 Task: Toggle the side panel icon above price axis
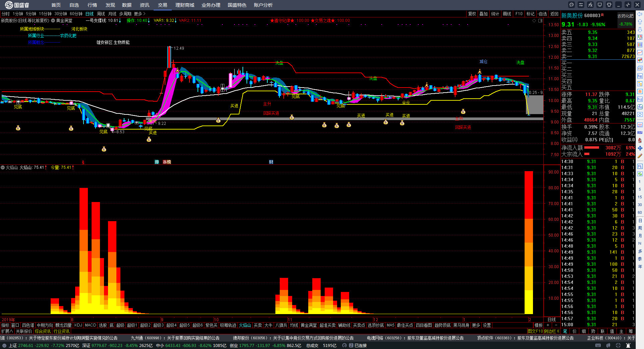[x=540, y=21]
